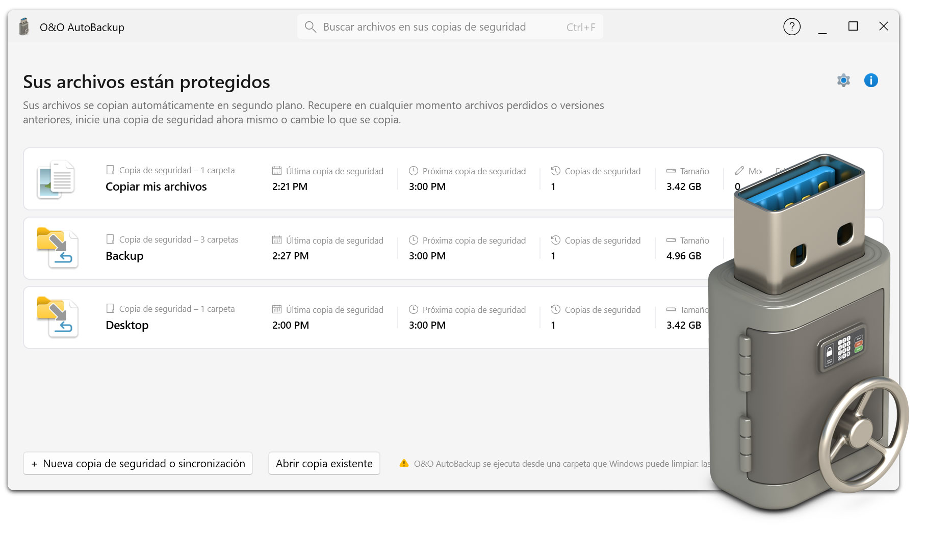Click 3.42 GB size in Copiar mis archivos row
Screen dimensions: 951x560
click(x=684, y=186)
